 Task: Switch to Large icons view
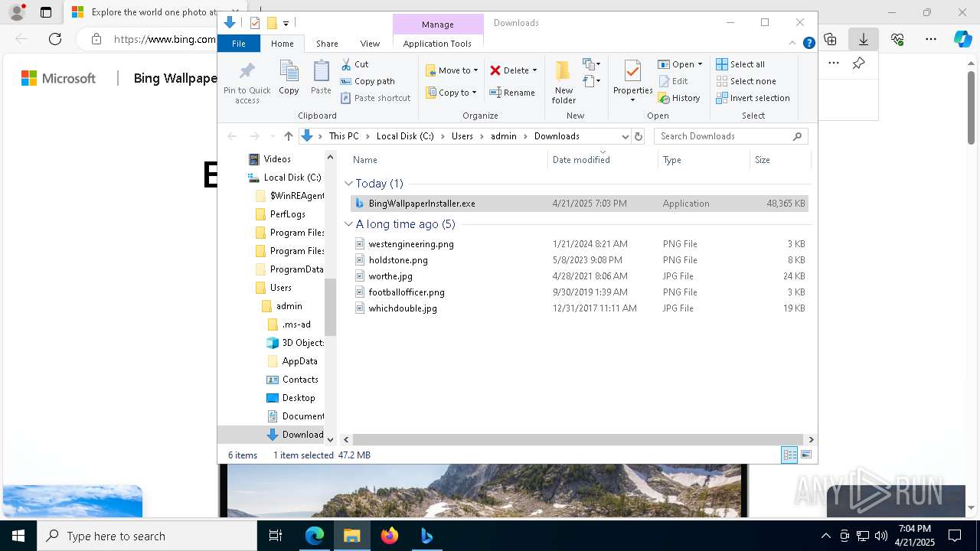point(806,455)
